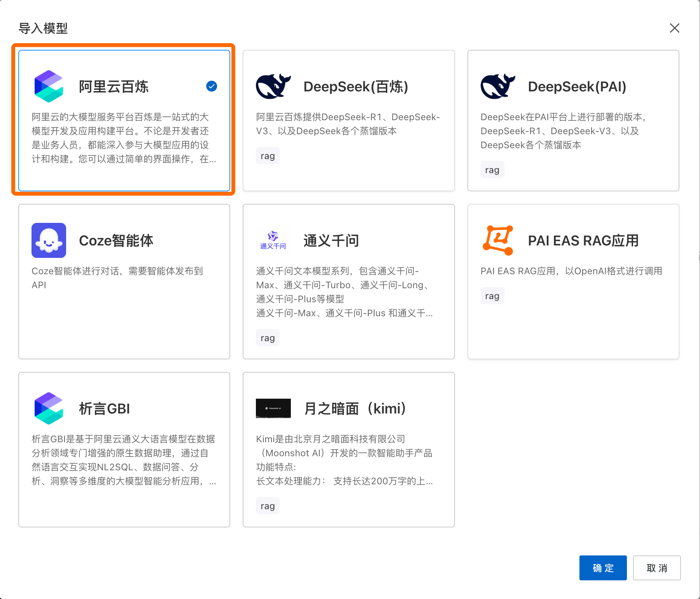Select the DeepSeek(百炼) model title

coord(356,86)
